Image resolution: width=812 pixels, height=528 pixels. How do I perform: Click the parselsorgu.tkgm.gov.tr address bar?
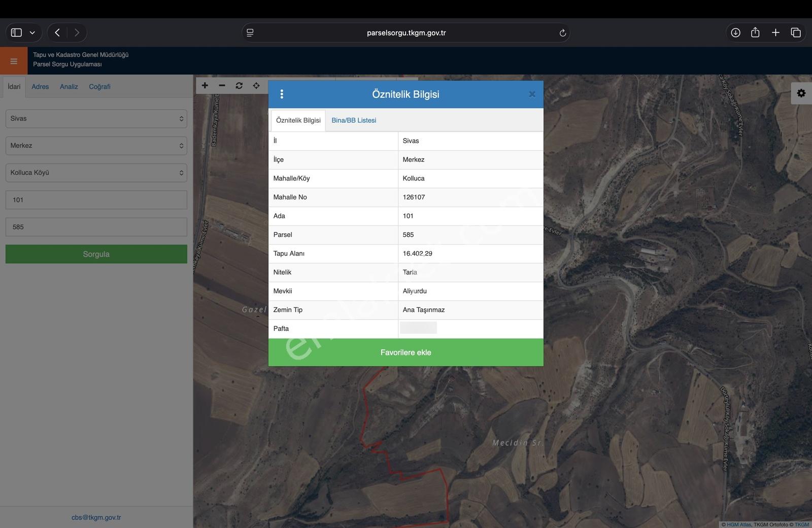point(406,33)
